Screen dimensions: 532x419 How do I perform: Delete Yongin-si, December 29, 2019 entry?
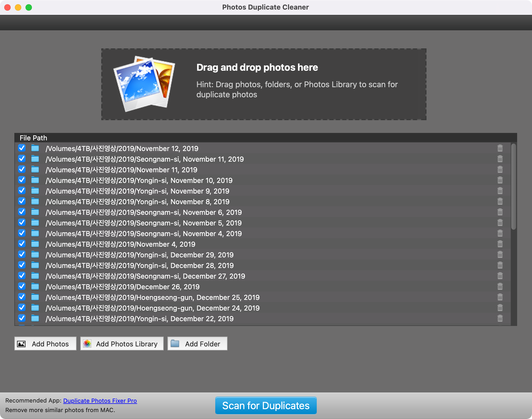tap(500, 255)
